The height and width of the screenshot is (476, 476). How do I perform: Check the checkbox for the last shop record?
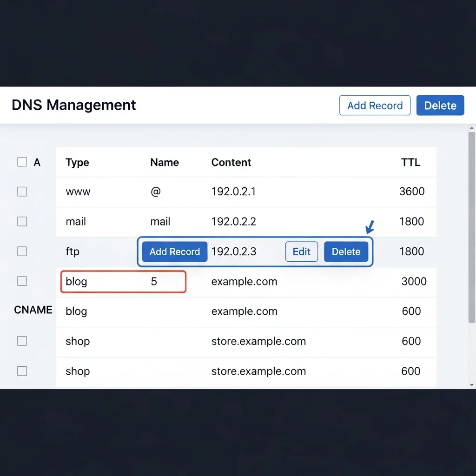point(22,370)
